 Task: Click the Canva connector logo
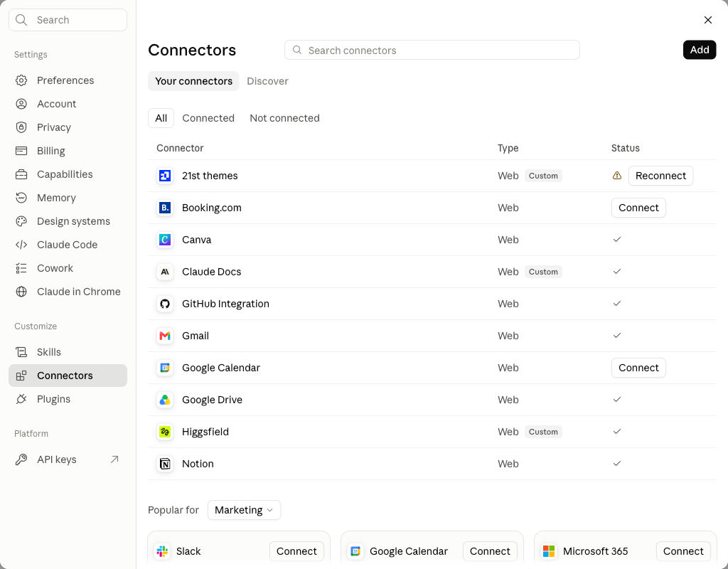pos(165,240)
